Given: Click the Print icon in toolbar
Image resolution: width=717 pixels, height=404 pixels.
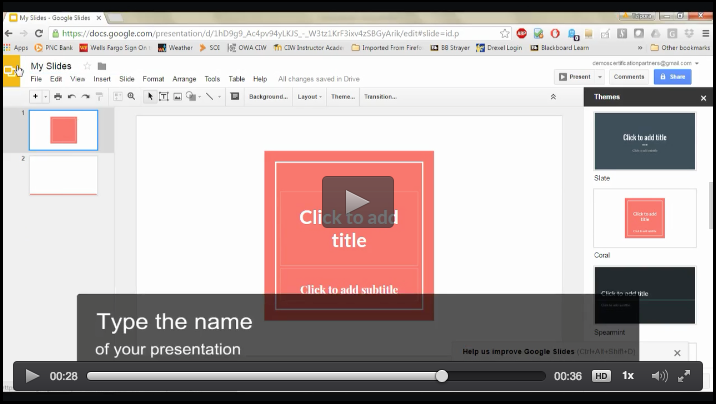Looking at the screenshot, I should pyautogui.click(x=58, y=96).
